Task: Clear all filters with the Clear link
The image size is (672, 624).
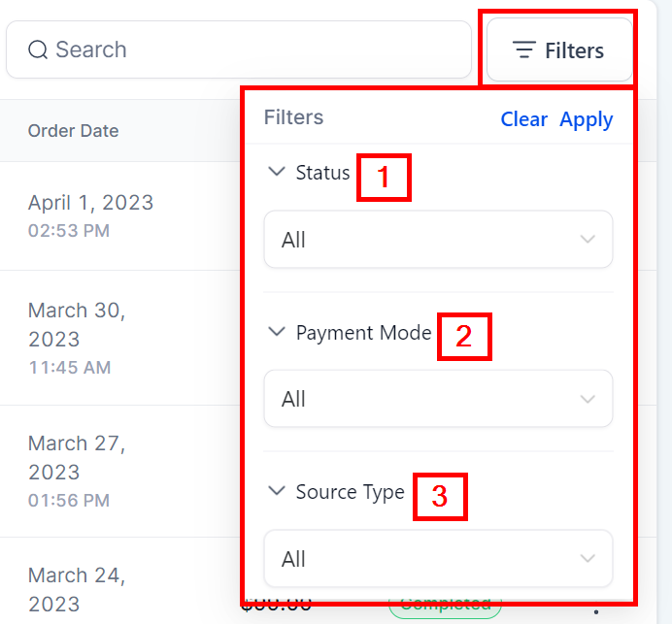Action: [x=524, y=118]
